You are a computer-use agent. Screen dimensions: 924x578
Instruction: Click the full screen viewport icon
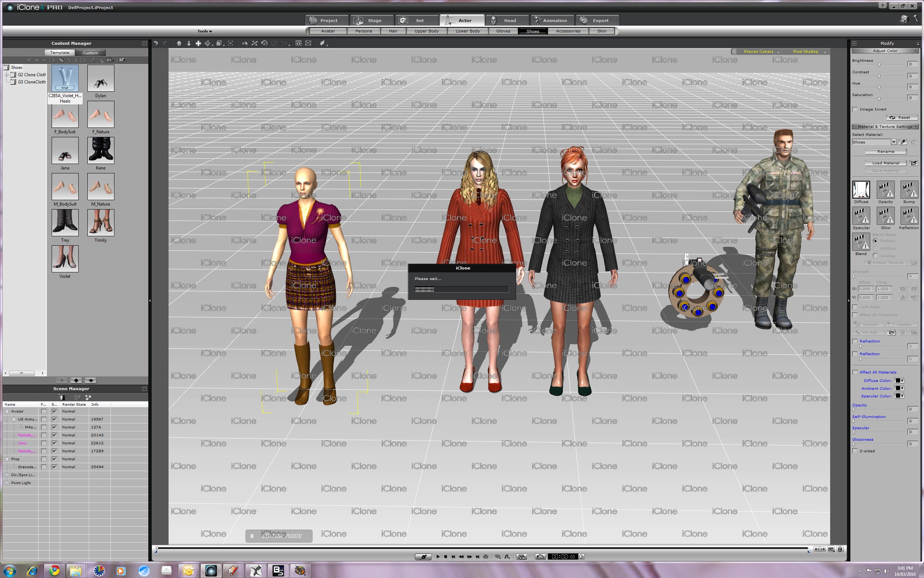click(308, 43)
